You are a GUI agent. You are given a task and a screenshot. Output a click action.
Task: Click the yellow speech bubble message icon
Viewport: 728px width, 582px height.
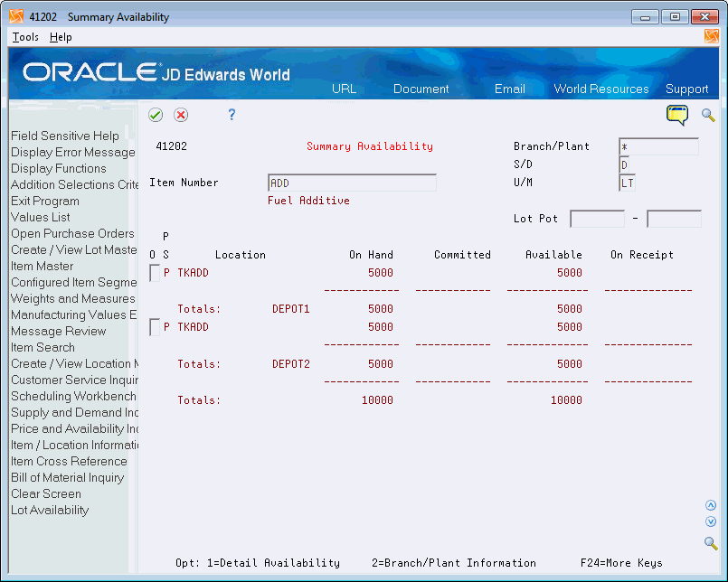click(x=677, y=115)
